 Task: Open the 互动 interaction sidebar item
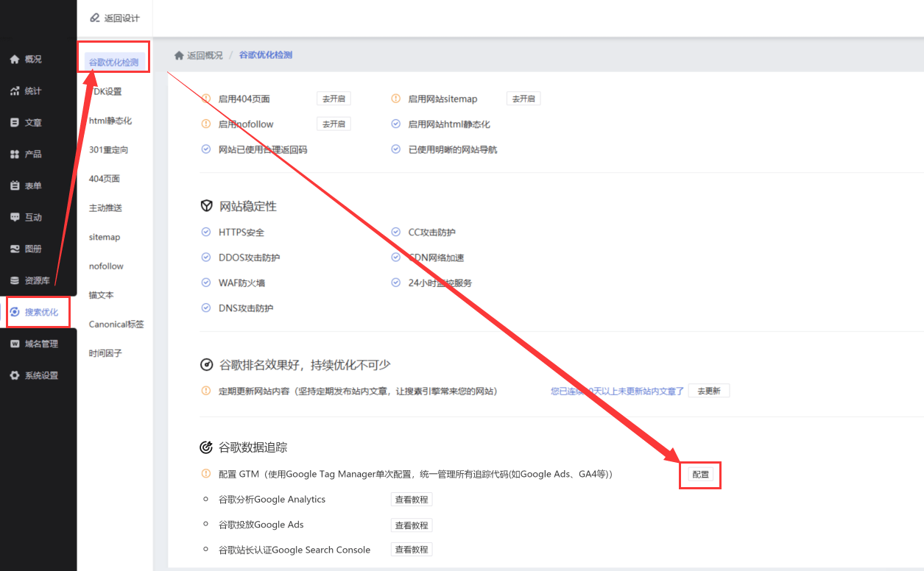26,218
